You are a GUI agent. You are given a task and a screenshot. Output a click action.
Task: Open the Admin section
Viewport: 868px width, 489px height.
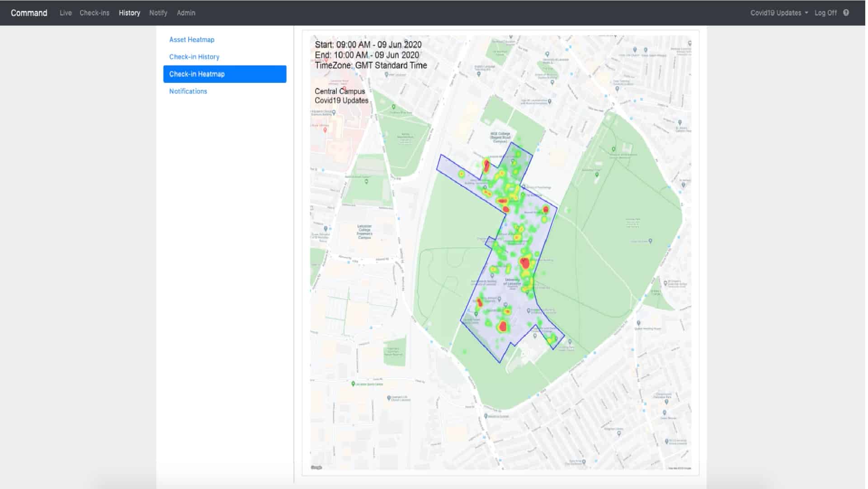[x=186, y=13]
